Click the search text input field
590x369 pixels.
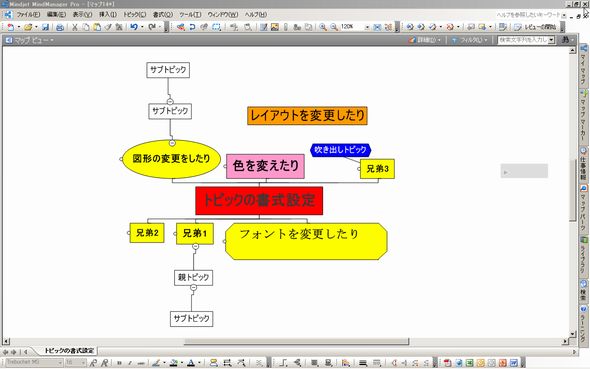[x=523, y=39]
